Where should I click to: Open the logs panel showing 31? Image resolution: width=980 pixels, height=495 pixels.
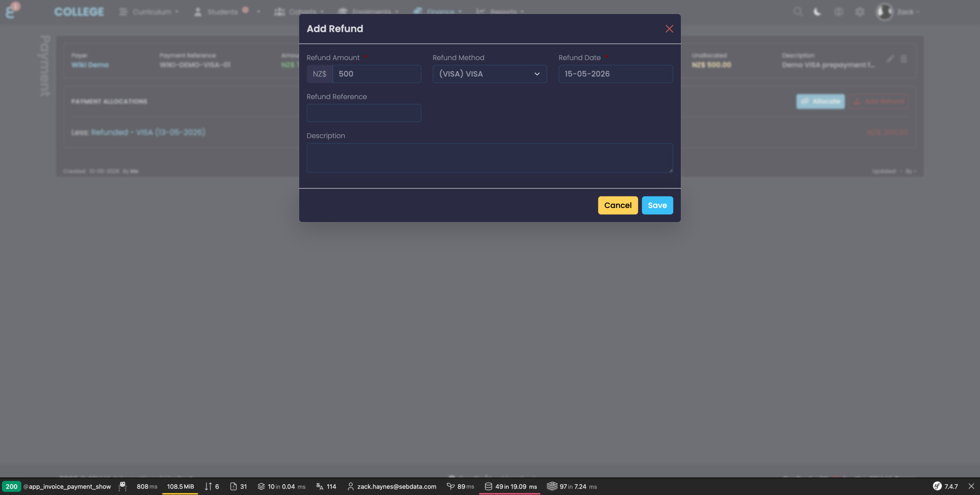click(238, 486)
